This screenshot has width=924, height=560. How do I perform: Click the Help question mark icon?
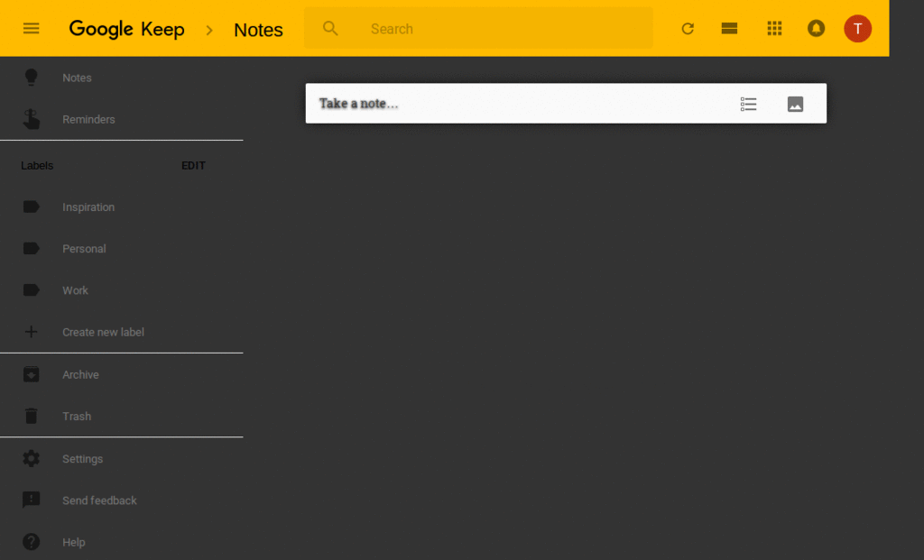point(32,542)
